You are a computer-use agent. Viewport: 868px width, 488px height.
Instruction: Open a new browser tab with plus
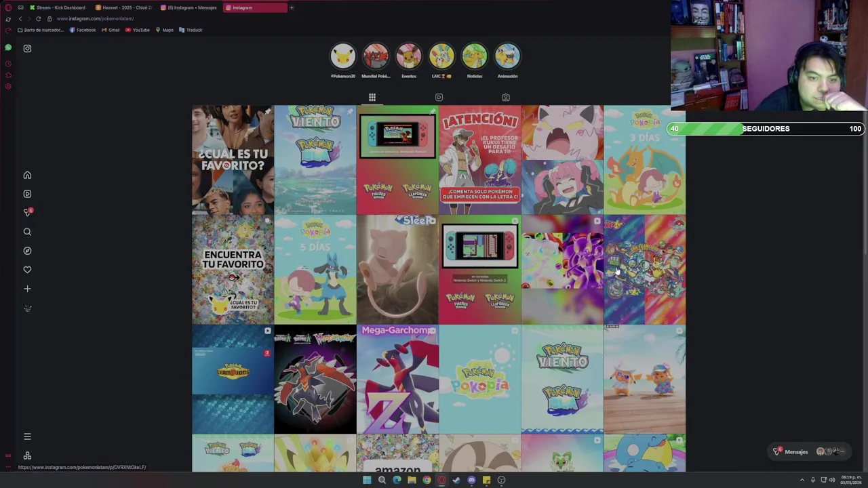[292, 7]
